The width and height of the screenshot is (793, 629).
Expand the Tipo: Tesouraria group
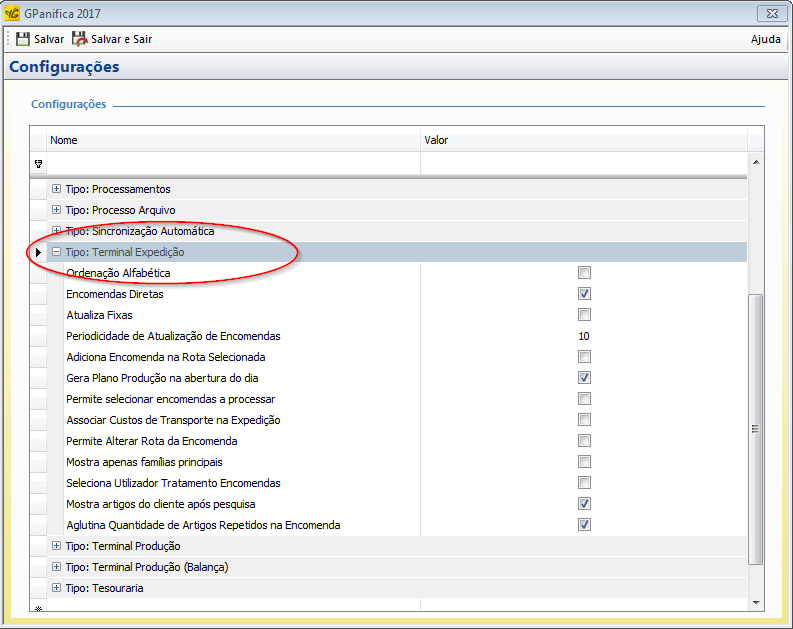point(57,588)
